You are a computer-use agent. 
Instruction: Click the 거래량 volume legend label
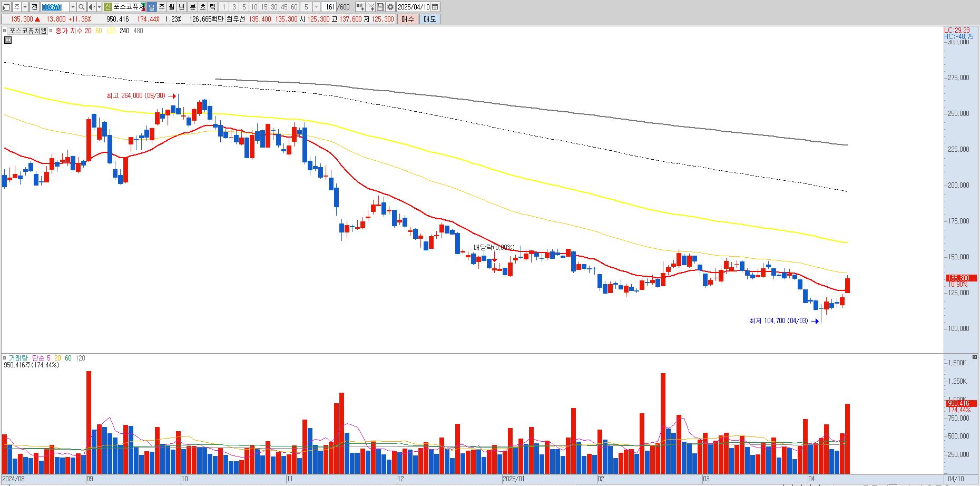tap(17, 358)
